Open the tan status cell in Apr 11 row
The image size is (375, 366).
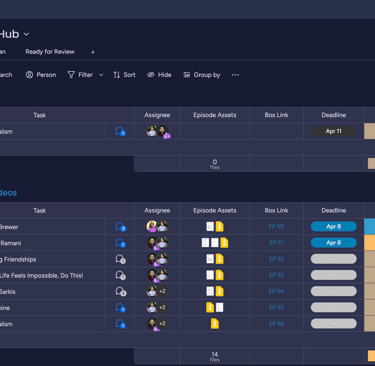(369, 131)
